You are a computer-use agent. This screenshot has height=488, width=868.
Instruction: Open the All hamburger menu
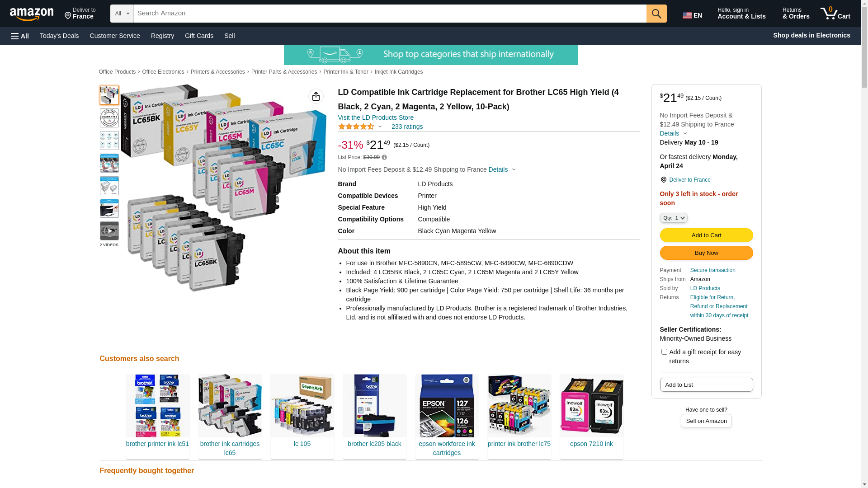pyautogui.click(x=20, y=36)
